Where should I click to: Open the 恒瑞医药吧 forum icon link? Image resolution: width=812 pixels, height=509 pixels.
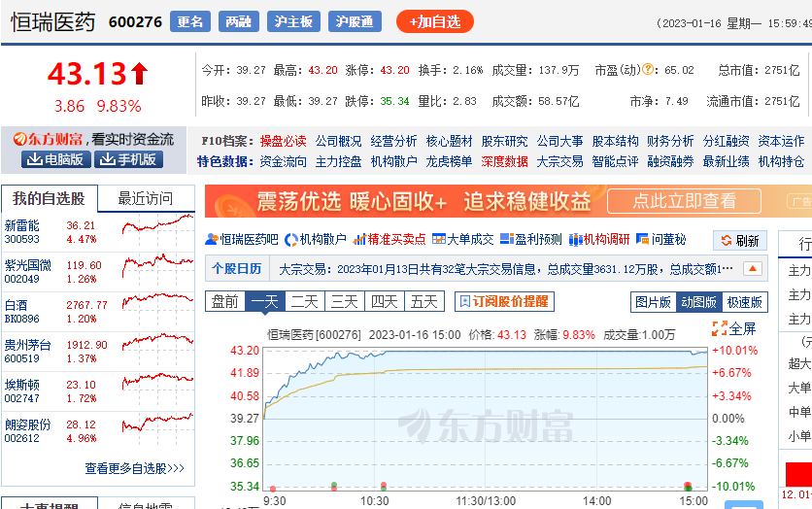pos(241,239)
